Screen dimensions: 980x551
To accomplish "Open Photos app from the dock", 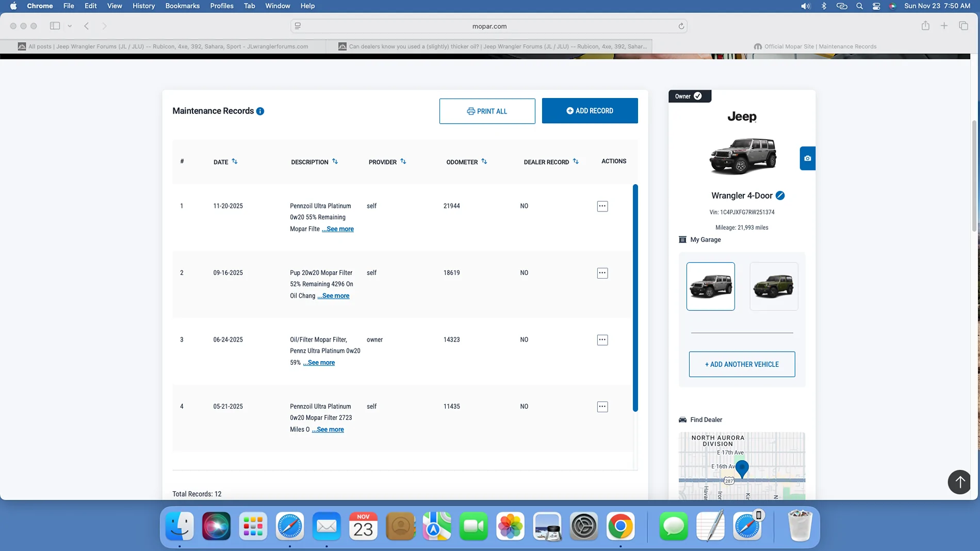I will [510, 526].
